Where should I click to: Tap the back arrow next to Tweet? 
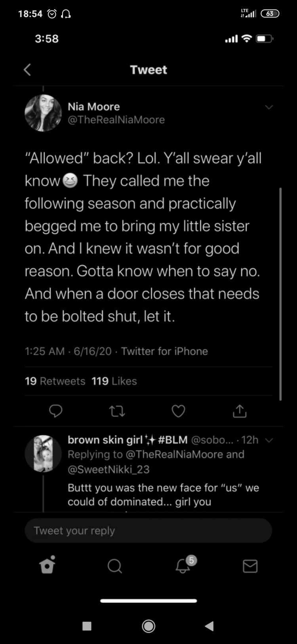(x=27, y=70)
